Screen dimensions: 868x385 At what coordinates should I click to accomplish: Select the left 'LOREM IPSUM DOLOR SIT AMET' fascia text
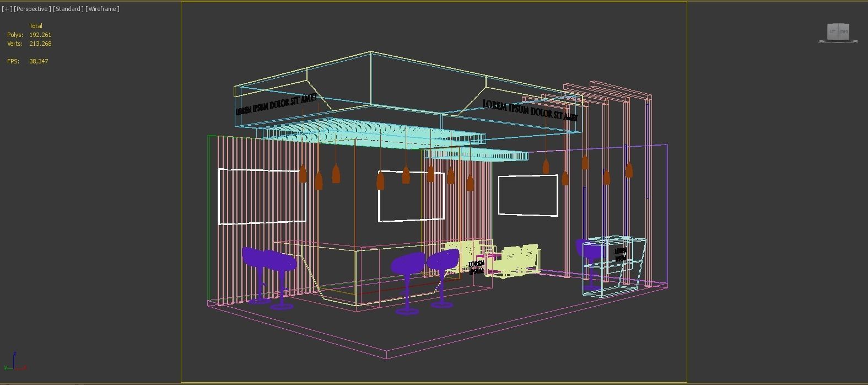click(277, 104)
